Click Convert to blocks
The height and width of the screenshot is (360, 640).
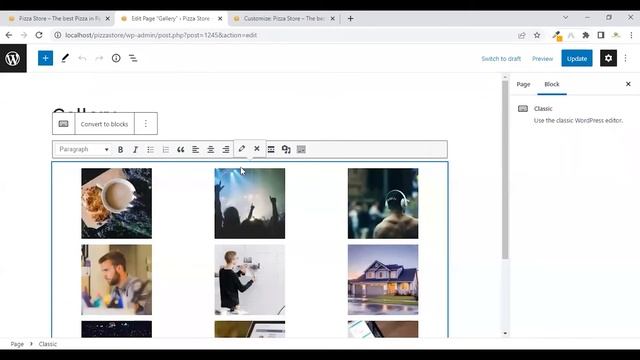pos(104,124)
